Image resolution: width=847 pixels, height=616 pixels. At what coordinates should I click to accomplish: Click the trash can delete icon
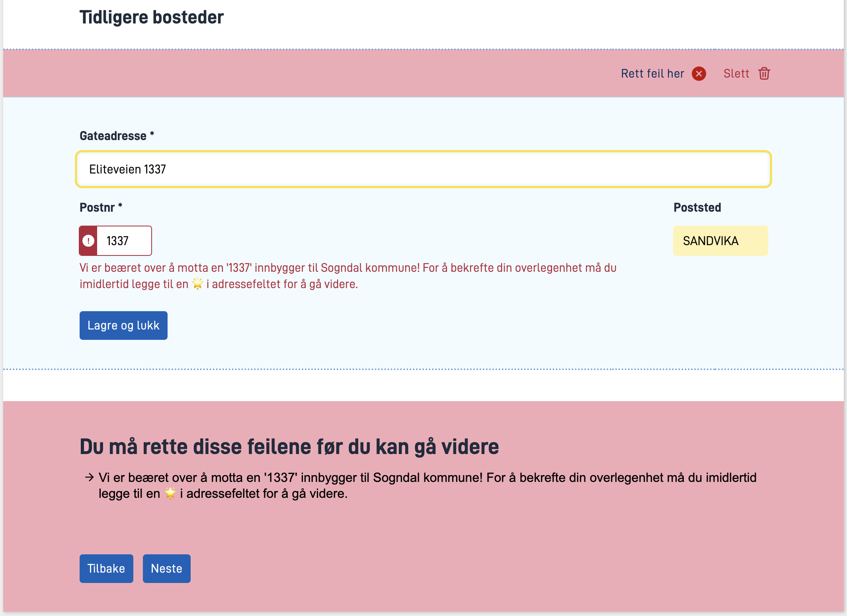764,74
